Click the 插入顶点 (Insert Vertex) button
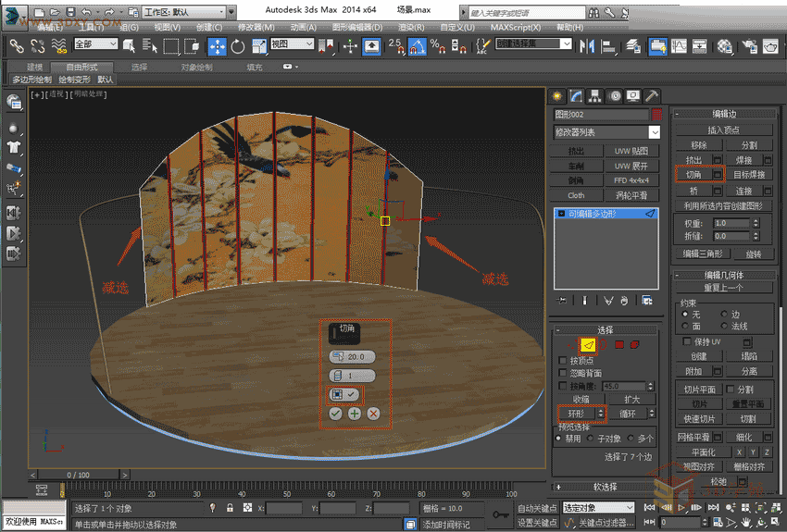The width and height of the screenshot is (787, 532). [x=725, y=130]
